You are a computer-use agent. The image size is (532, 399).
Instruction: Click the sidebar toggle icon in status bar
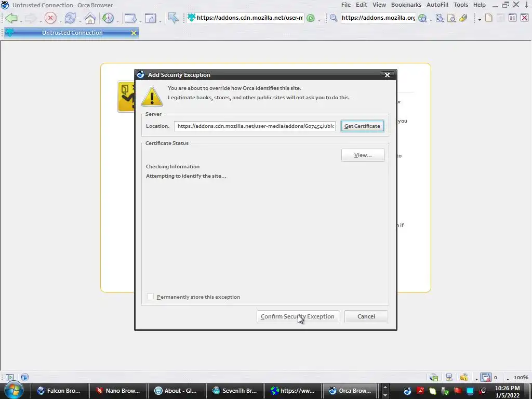click(x=9, y=377)
